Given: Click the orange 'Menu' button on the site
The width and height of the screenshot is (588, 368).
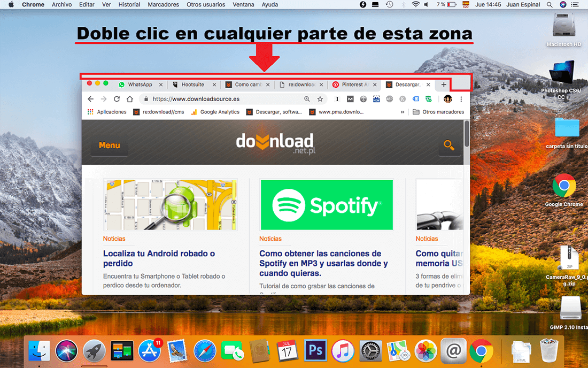Looking at the screenshot, I should (x=109, y=145).
